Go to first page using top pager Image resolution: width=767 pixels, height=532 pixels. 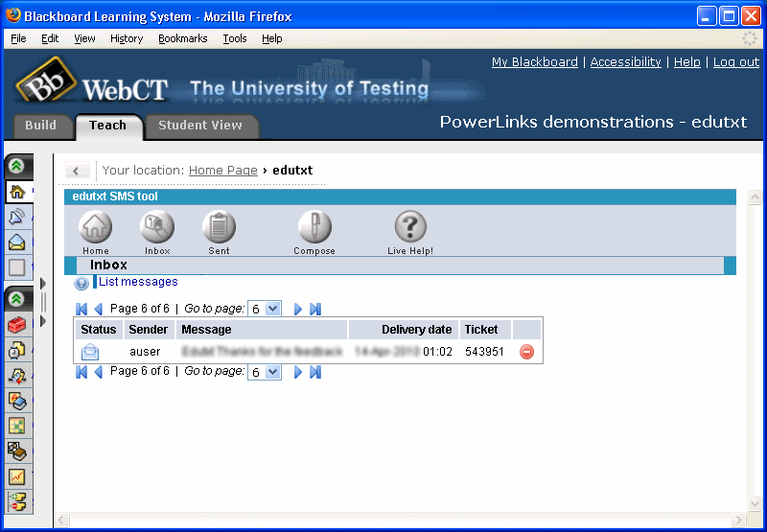tap(81, 309)
